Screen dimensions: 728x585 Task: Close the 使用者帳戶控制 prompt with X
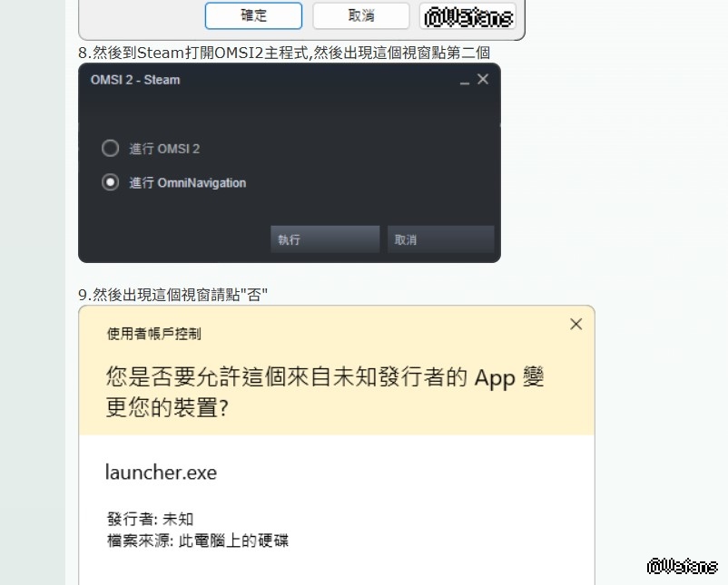[x=576, y=325]
